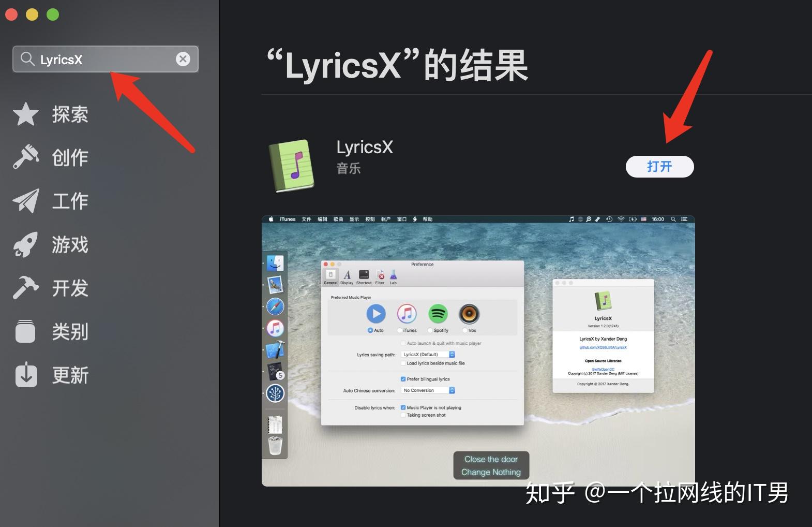Switch to Filter preference tab
Screen dimensions: 812x527
tap(380, 277)
